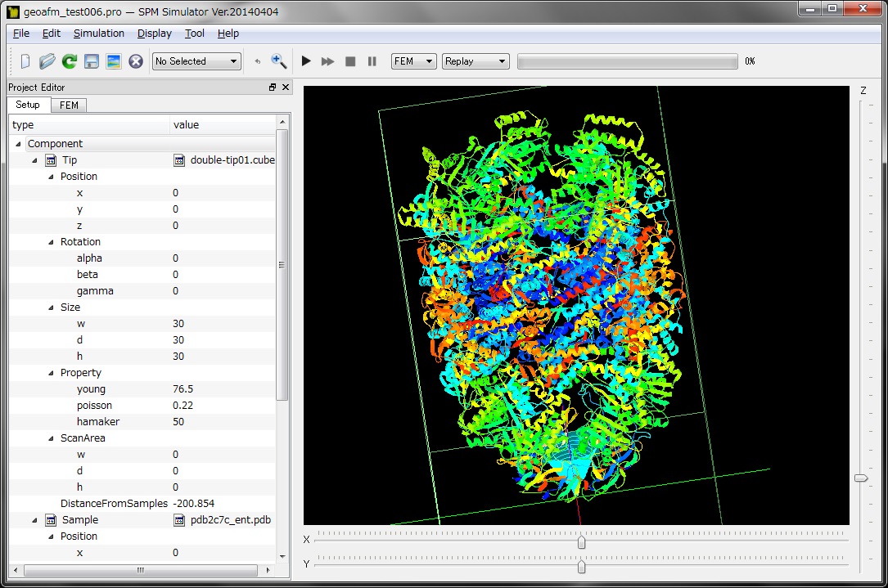
Task: Click the X axis slider handle
Action: [x=581, y=542]
